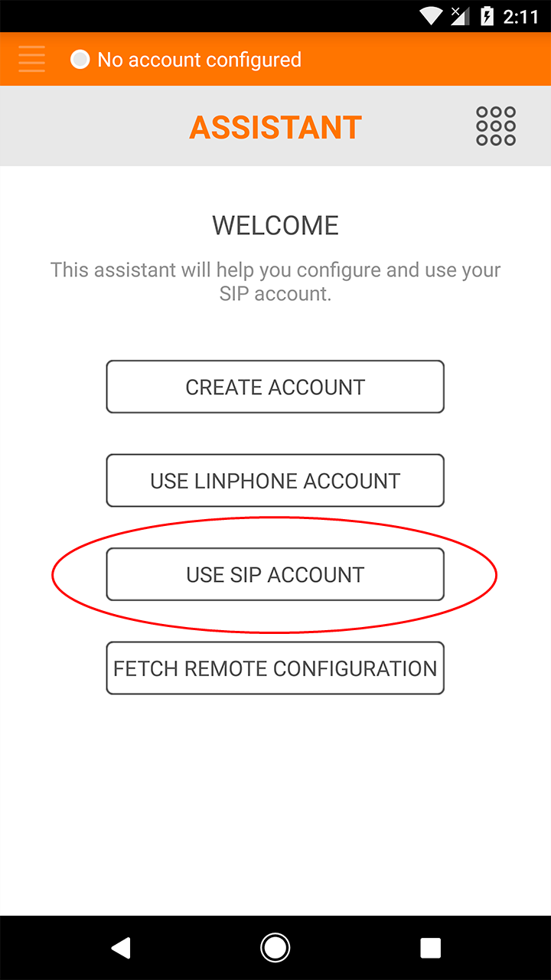Viewport: 551px width, 980px height.
Task: Tap the square recent apps button
Action: pos(431,948)
